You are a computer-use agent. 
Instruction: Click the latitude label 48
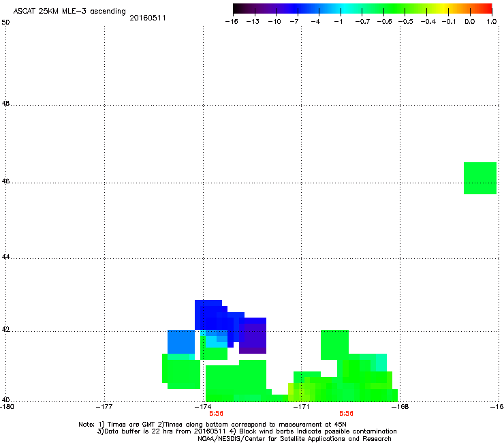click(5, 104)
